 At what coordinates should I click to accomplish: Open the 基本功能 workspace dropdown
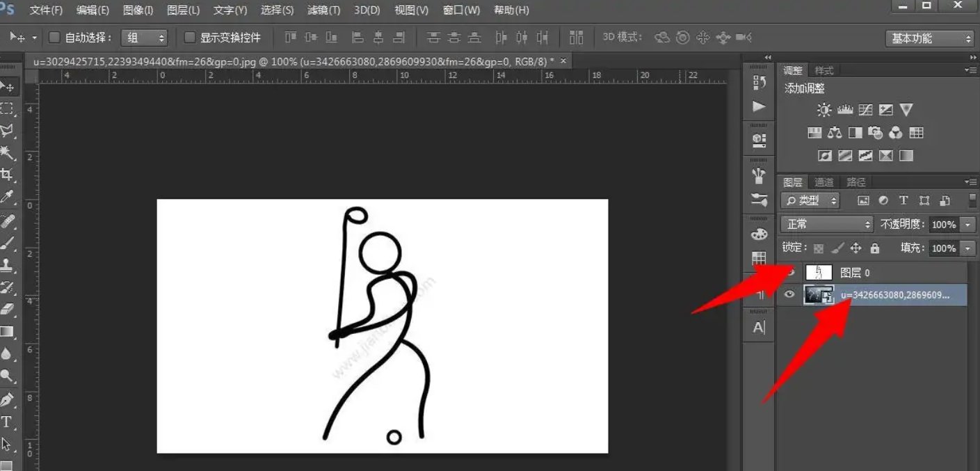point(929,38)
